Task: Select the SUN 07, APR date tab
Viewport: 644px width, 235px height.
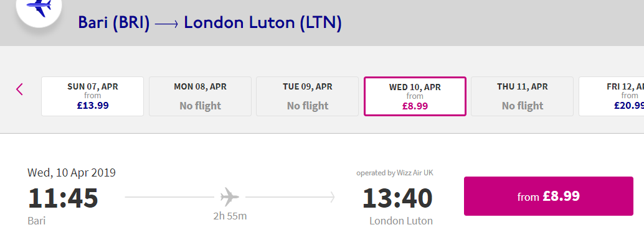Action: coord(92,96)
